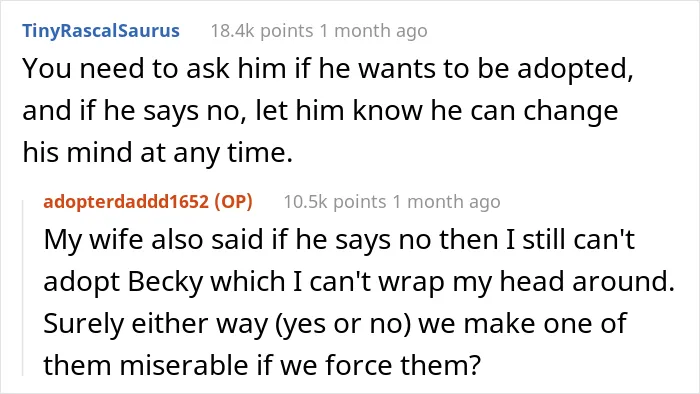
Task: Click the (OP) label beside adopterdaddd1652
Action: [233, 202]
